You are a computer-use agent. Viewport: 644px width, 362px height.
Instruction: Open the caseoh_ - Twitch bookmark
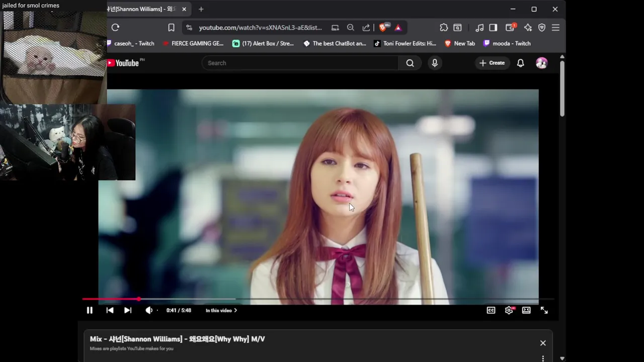tap(131, 44)
